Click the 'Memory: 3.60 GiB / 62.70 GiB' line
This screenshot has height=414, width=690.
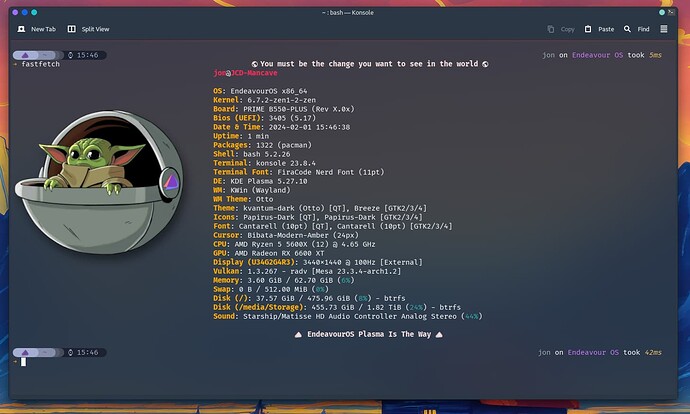[284, 280]
